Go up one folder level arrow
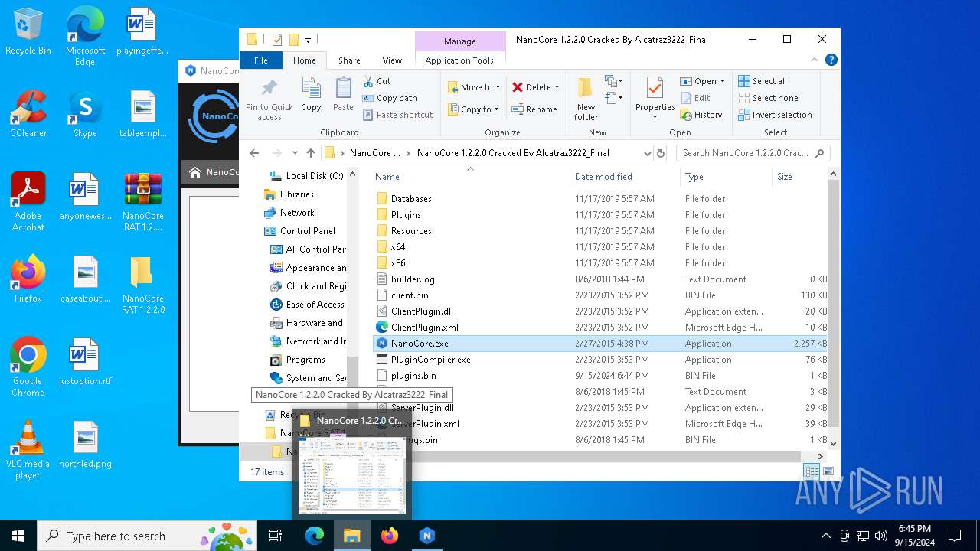Screen dimensions: 980x551 pyautogui.click(x=310, y=153)
